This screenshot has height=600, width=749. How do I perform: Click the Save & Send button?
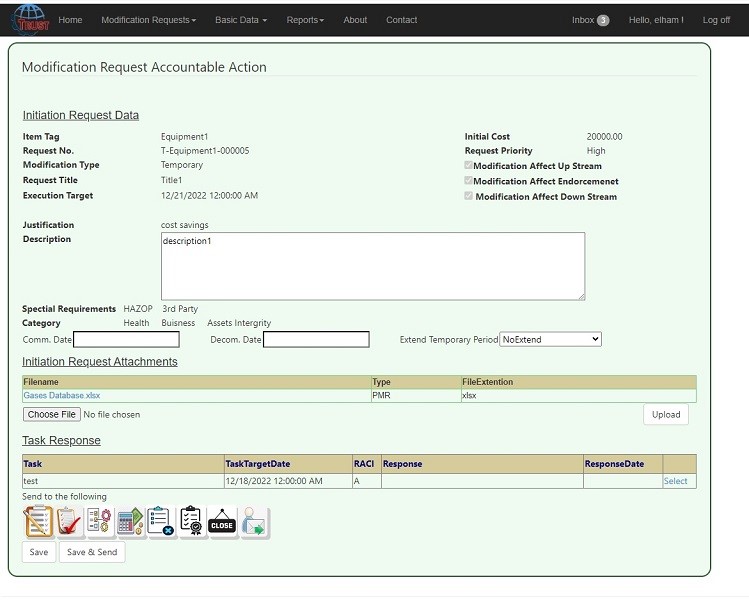92,552
